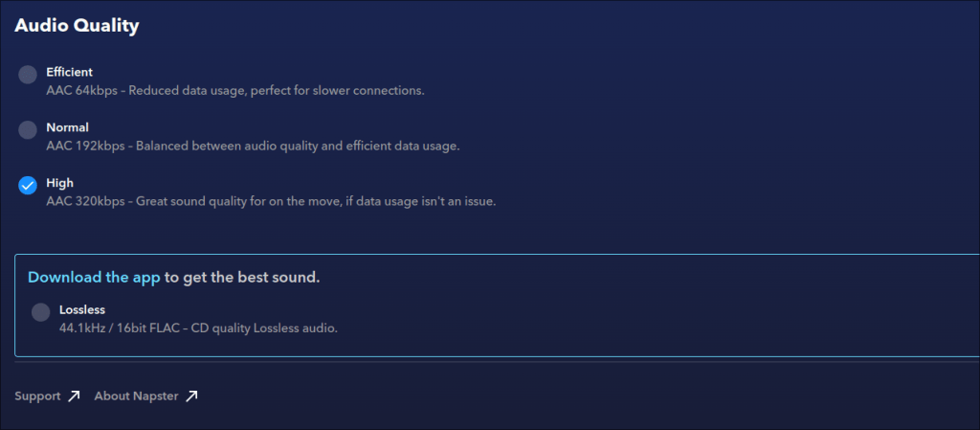
Task: Click the Audio Quality heading
Action: pos(77,26)
